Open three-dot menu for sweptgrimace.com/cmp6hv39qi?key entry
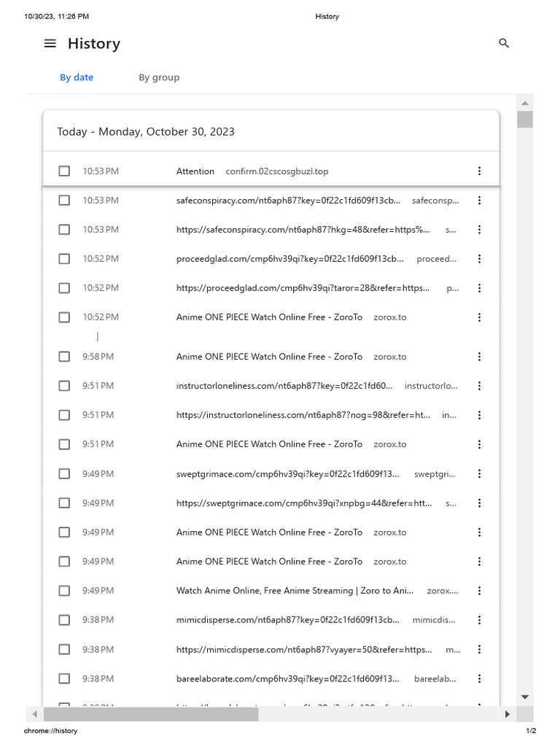This screenshot has width=560, height=747. click(x=479, y=473)
